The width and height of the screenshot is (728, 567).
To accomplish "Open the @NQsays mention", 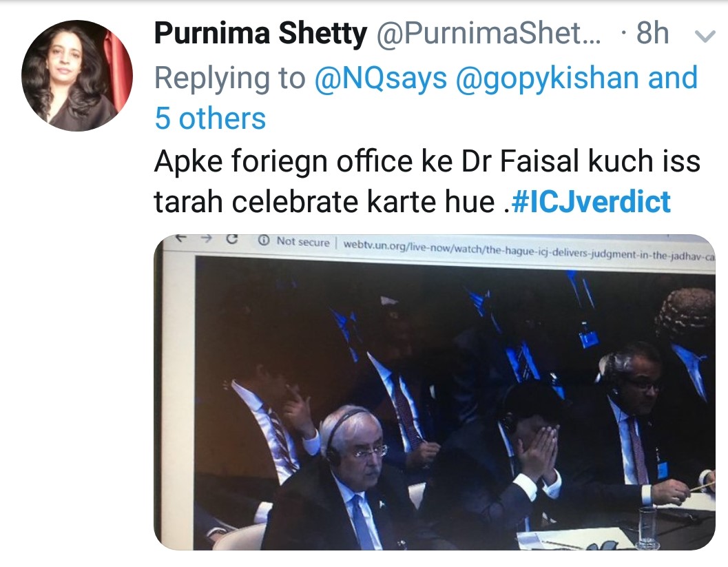I will (381, 77).
